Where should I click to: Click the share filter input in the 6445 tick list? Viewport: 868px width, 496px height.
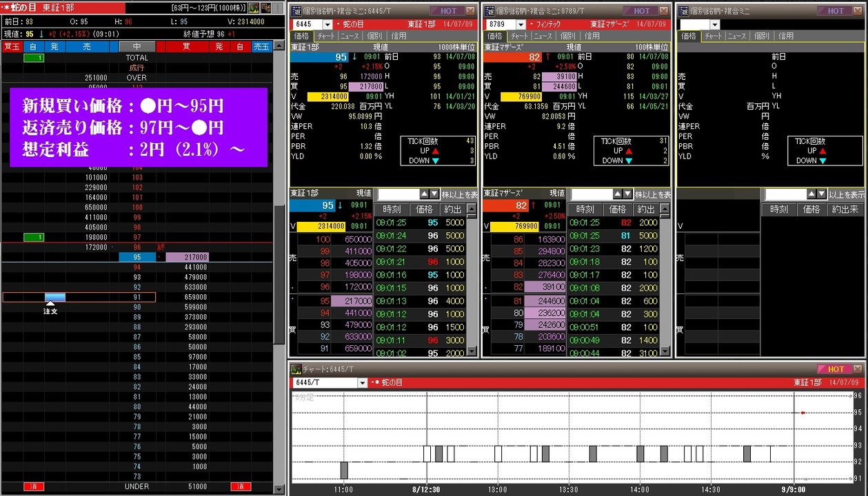(x=398, y=194)
